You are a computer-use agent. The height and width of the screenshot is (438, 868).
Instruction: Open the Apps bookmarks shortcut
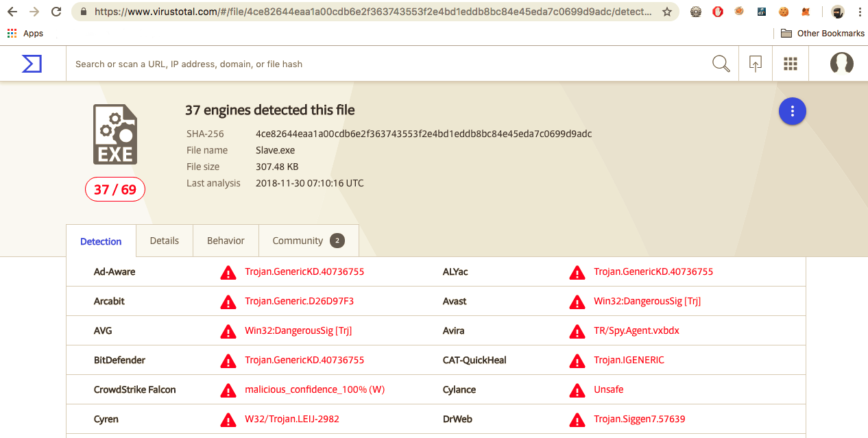(25, 33)
